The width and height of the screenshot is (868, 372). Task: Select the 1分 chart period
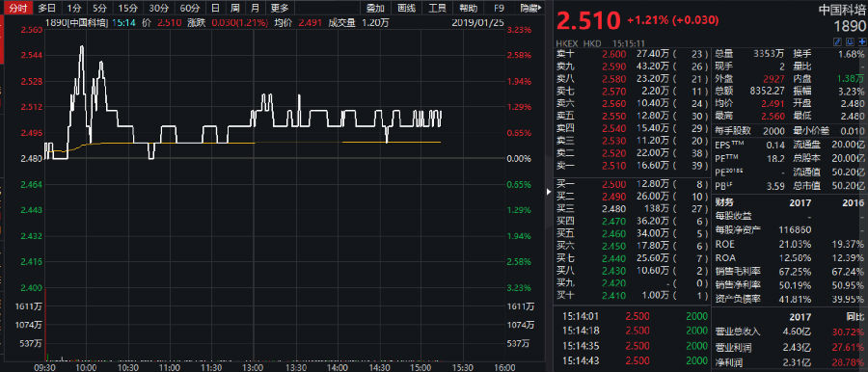pos(73,8)
